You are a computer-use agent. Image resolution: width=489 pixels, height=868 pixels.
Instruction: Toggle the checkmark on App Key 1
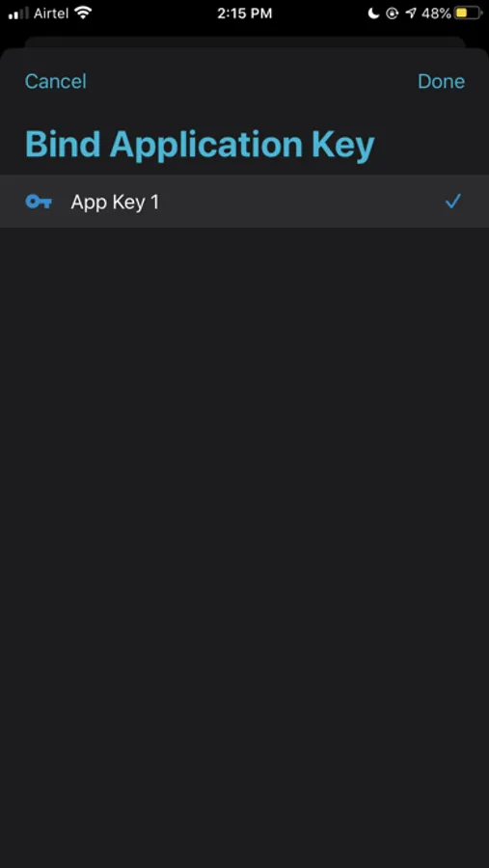453,203
